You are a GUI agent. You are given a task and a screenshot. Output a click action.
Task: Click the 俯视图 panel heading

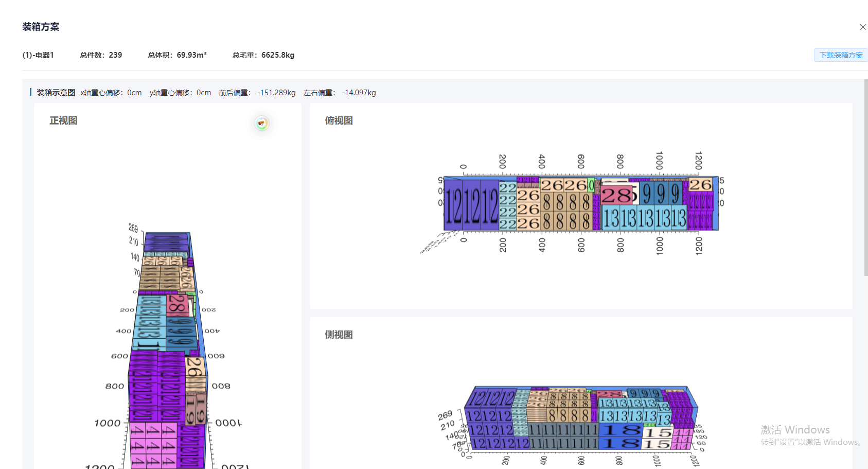tap(339, 120)
